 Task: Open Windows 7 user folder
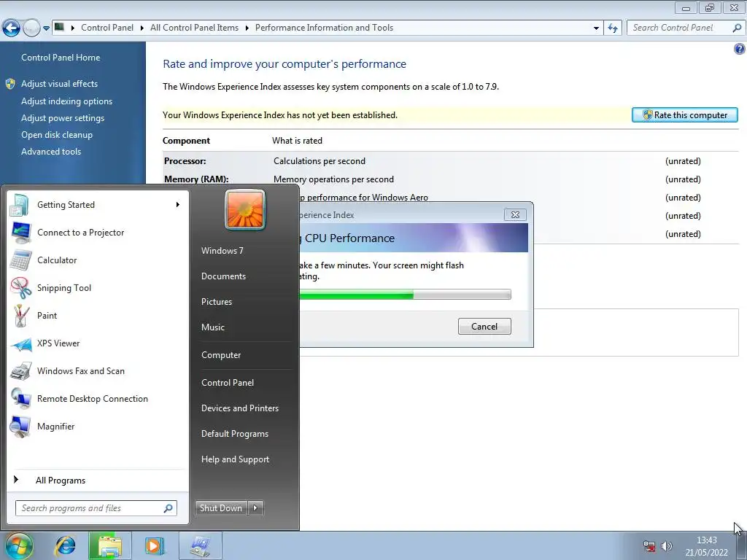point(222,251)
